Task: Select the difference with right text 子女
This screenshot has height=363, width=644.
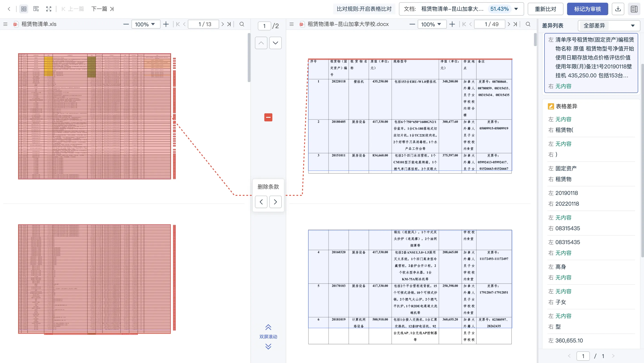Action: click(x=591, y=297)
